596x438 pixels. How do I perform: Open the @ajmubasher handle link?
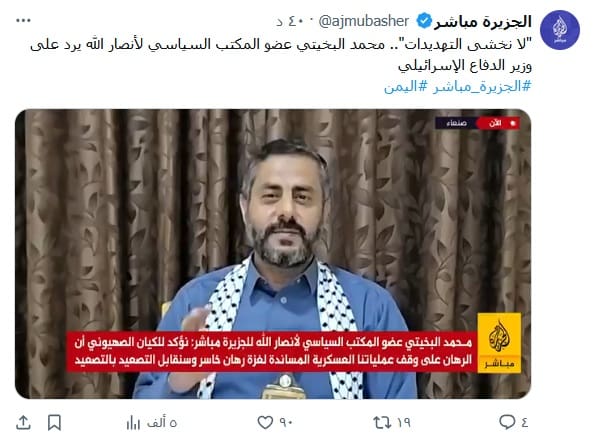pos(364,21)
